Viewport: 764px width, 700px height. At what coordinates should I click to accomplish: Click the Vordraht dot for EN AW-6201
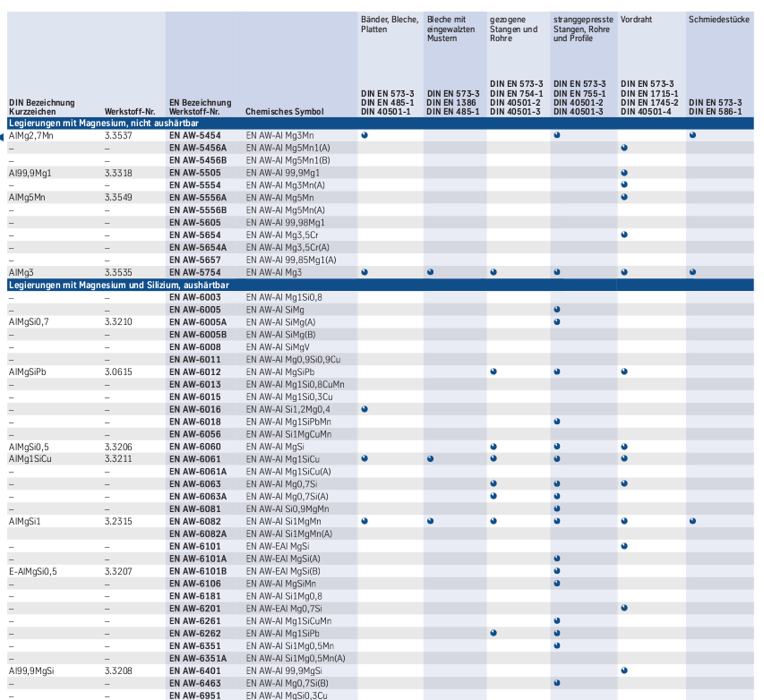(623, 608)
